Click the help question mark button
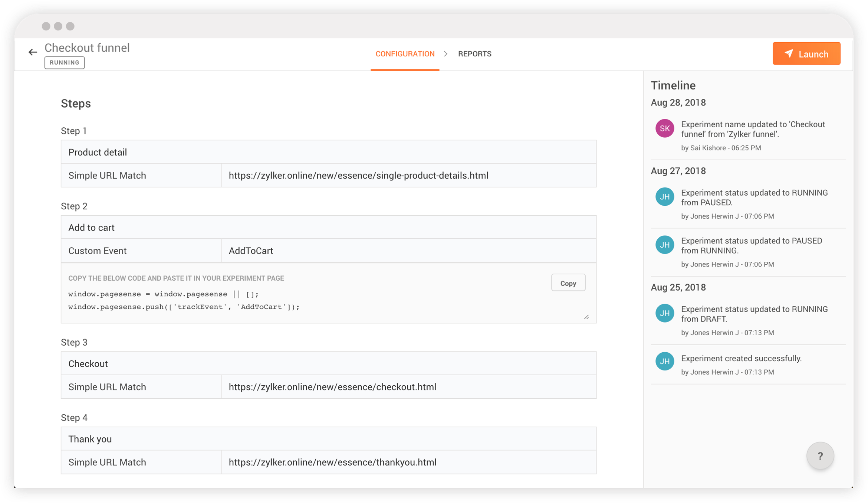 820,455
